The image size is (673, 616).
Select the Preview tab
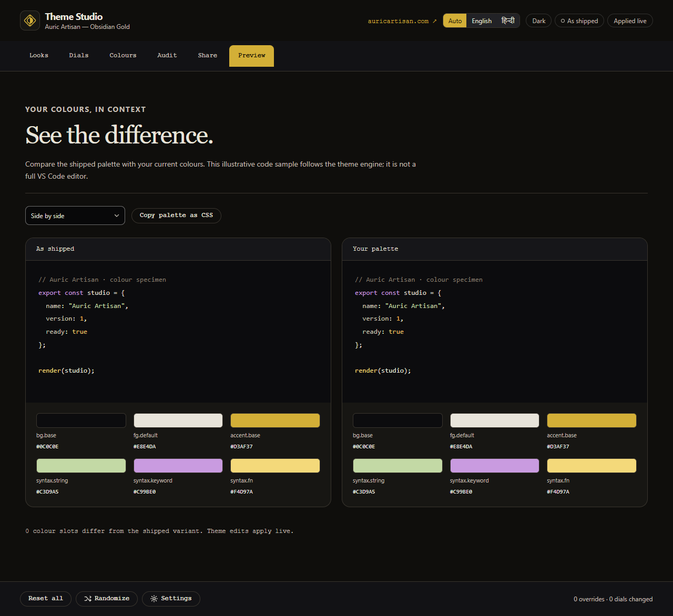252,56
